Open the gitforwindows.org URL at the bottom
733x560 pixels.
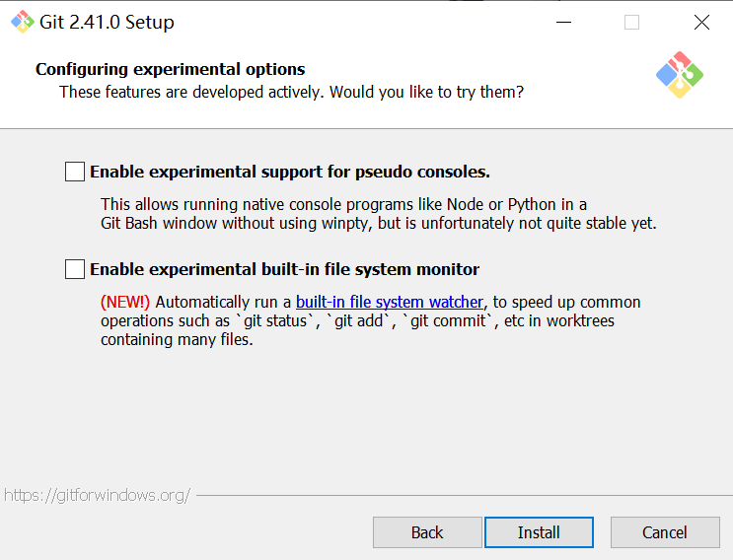tap(98, 495)
